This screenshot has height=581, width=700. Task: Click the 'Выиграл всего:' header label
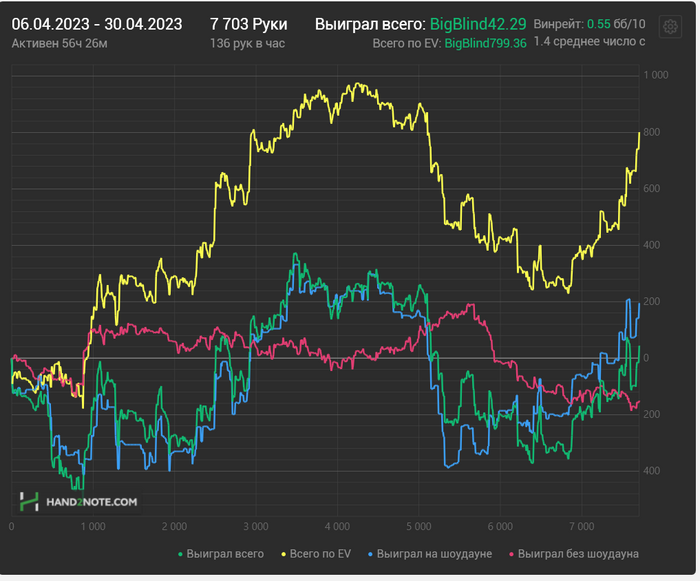tap(370, 24)
